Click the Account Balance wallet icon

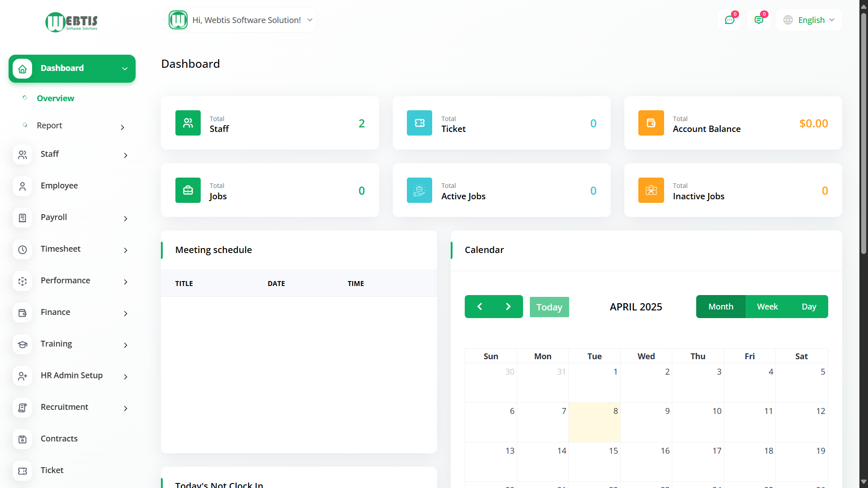tap(651, 123)
